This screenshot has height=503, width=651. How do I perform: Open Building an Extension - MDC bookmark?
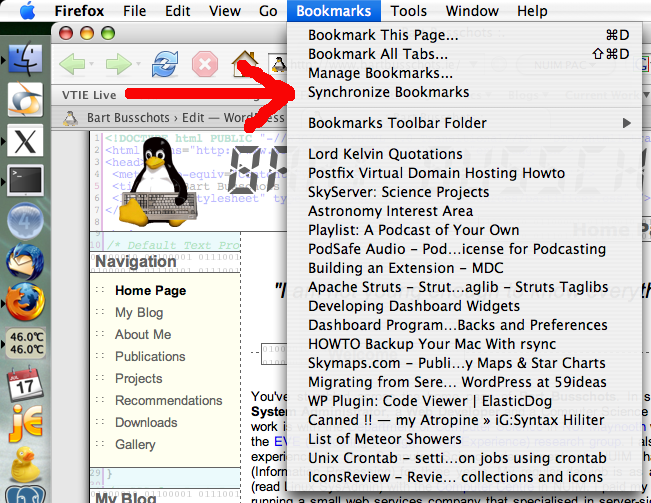(465, 268)
